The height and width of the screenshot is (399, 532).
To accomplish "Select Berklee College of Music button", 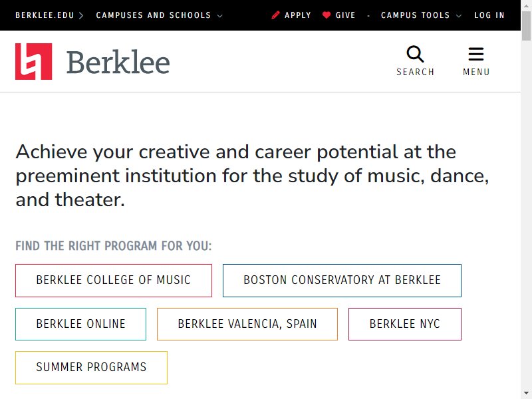I will tap(114, 281).
